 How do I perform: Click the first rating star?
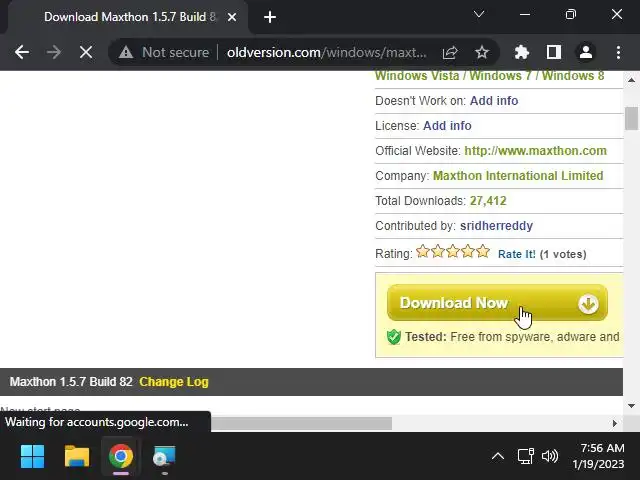pos(423,251)
